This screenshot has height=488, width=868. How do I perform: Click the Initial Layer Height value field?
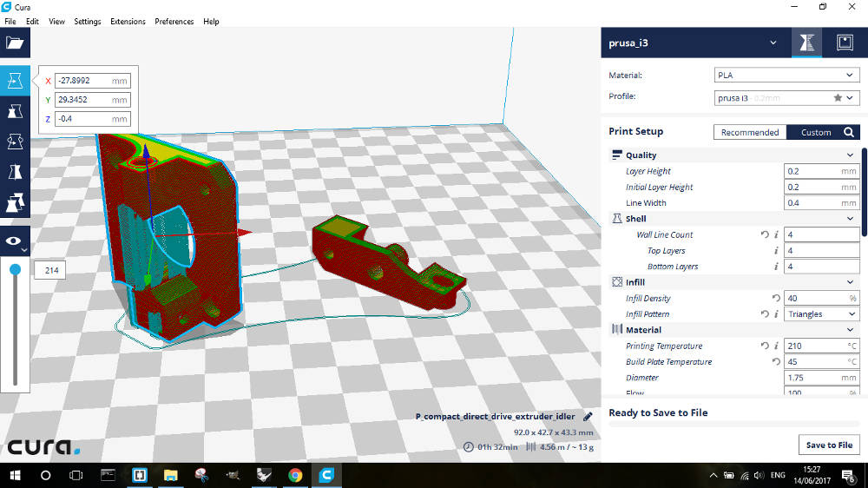click(821, 188)
